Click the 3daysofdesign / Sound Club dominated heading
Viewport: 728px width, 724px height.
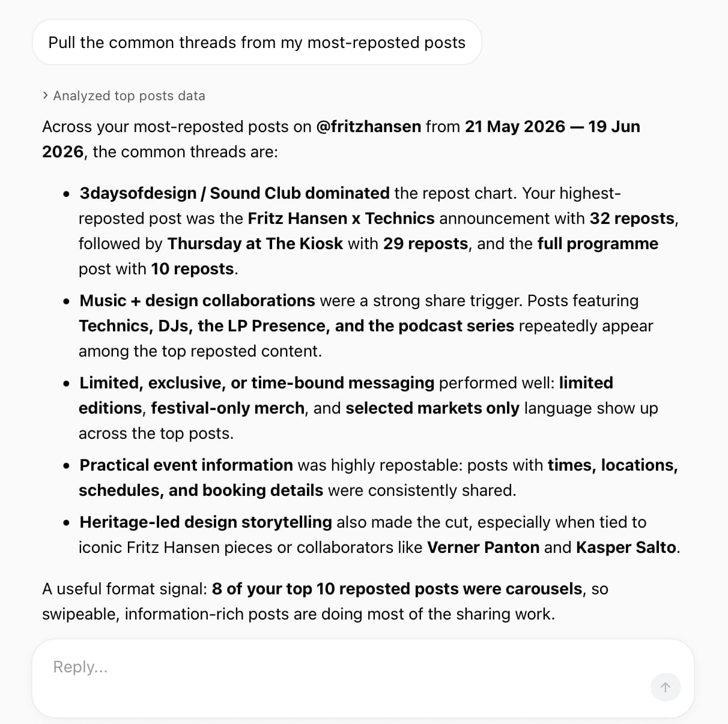[234, 193]
